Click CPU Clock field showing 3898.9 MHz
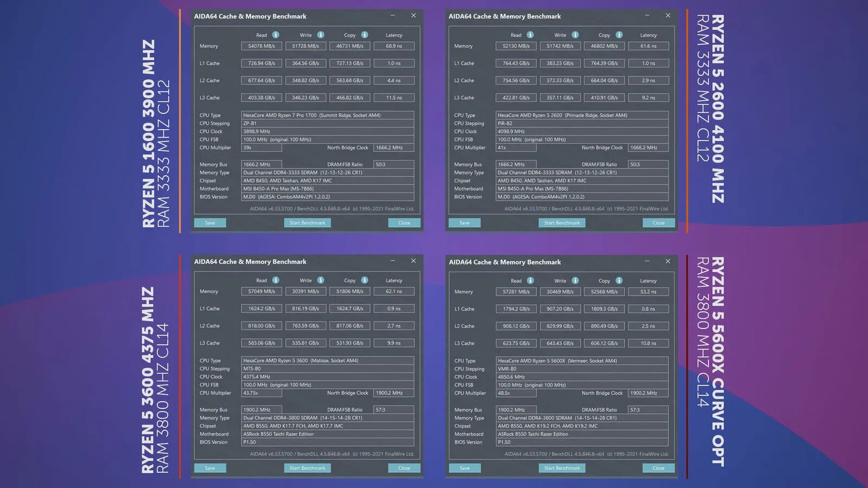Screen dimensions: 868x488 tap(328, 131)
